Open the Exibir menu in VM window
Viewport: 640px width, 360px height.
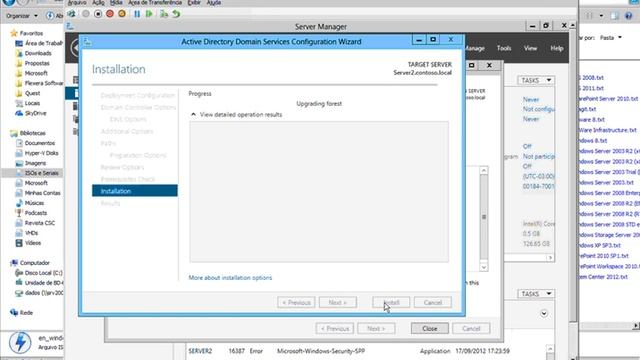[x=194, y=3]
